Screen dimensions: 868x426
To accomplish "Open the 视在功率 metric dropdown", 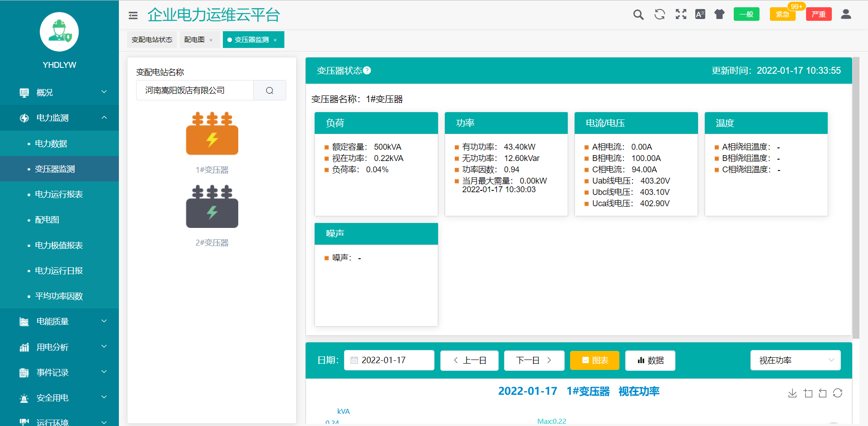I will coord(795,360).
